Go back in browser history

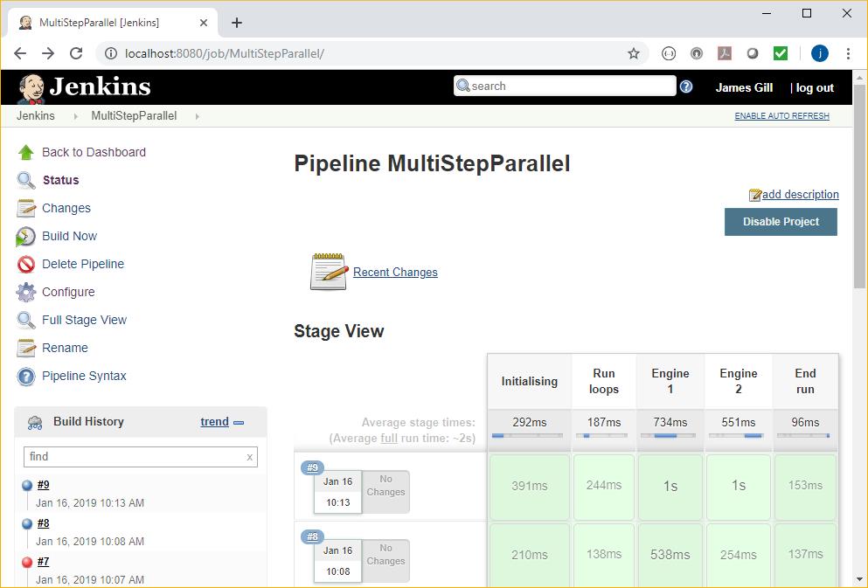coord(20,53)
